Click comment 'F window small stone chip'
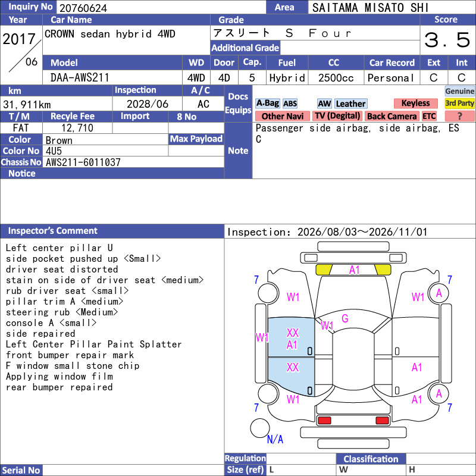The image size is (476, 476). (x=72, y=365)
